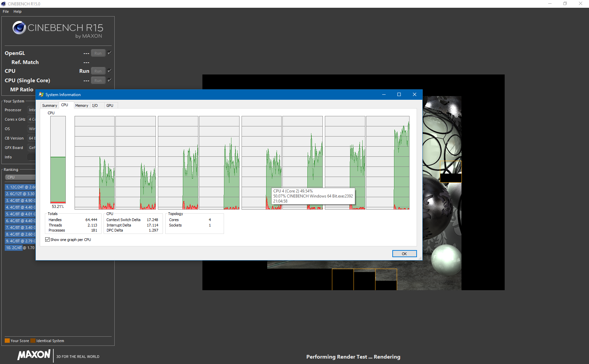Screen dimensions: 589x364
Task: Click the Ref. Match label
Action: coord(25,62)
